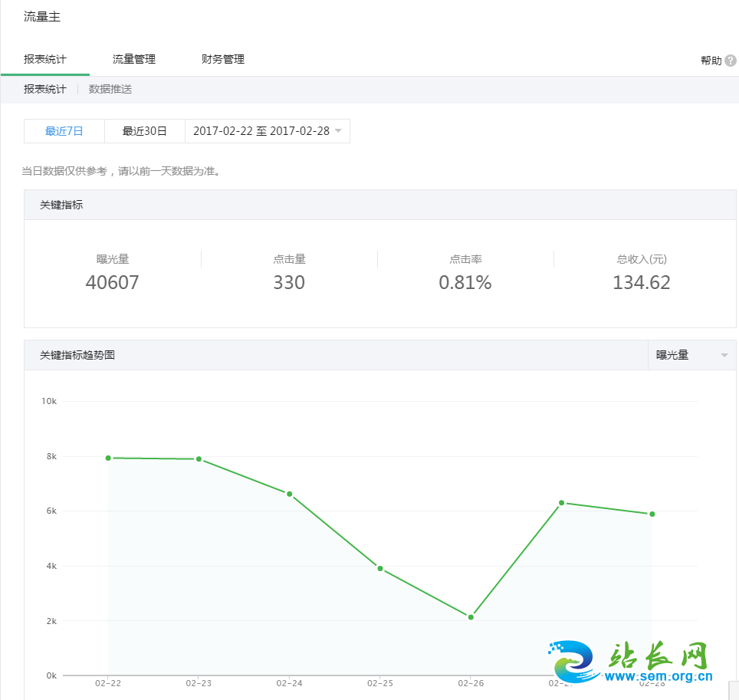Select the 报表统计 sub-navigation item
This screenshot has height=700, width=739.
pos(45,89)
